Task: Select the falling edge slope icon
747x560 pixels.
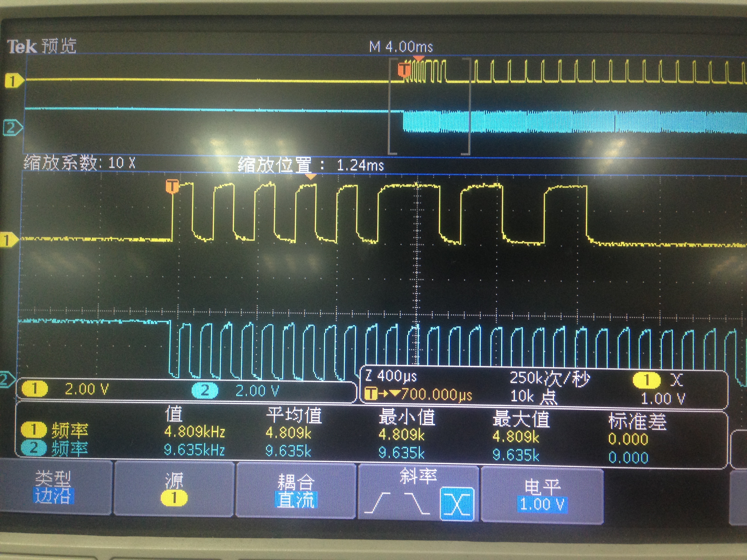Action: [x=417, y=503]
